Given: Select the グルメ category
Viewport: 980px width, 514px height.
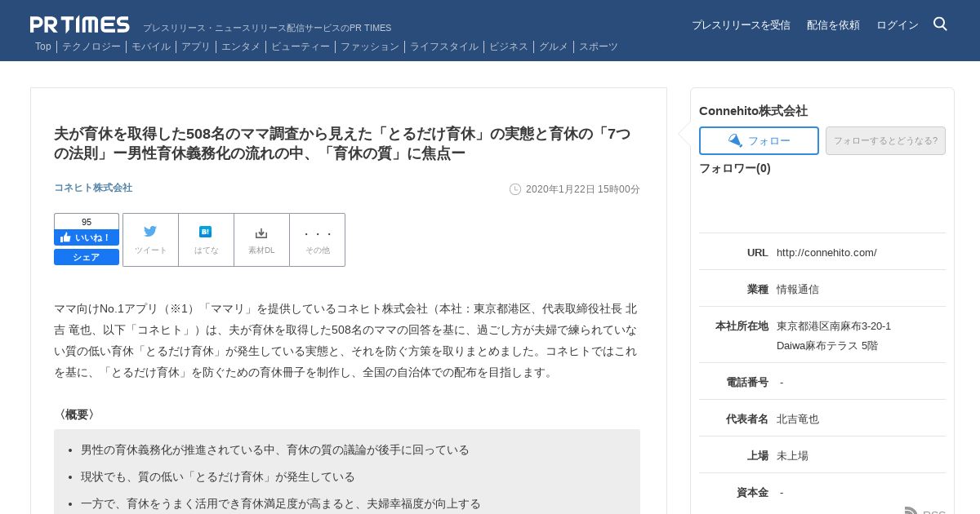Looking at the screenshot, I should pyautogui.click(x=554, y=47).
